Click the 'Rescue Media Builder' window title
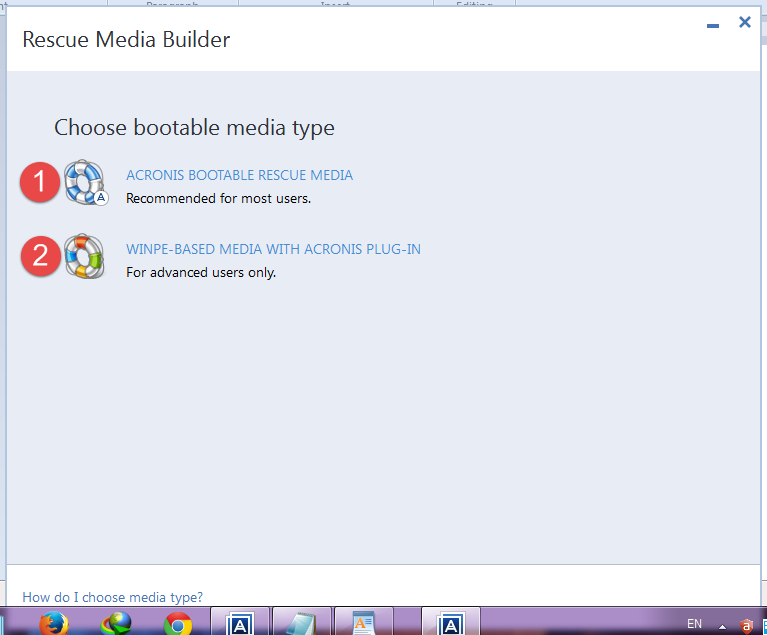Image resolution: width=767 pixels, height=635 pixels. click(x=126, y=40)
